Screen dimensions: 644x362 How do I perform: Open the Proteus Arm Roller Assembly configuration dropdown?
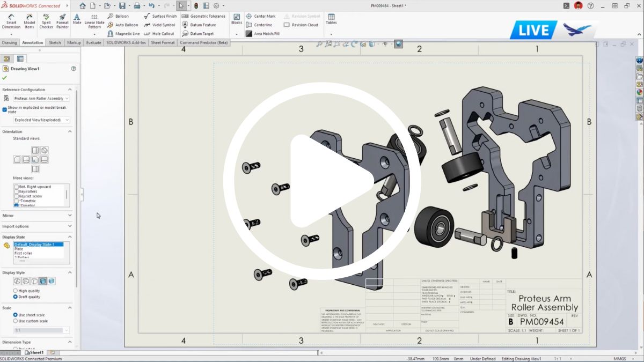click(x=42, y=99)
